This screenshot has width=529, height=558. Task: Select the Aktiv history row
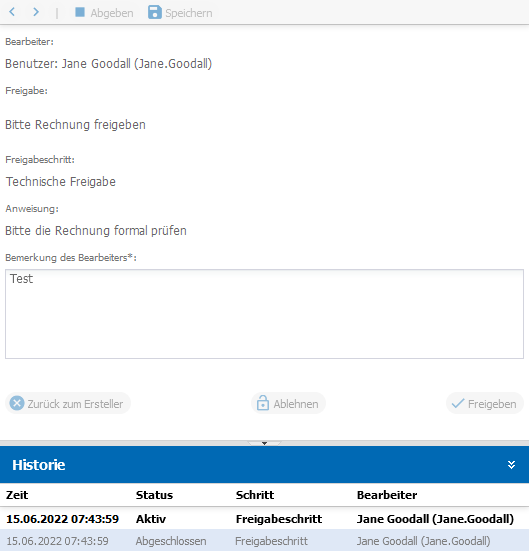pyautogui.click(x=264, y=518)
